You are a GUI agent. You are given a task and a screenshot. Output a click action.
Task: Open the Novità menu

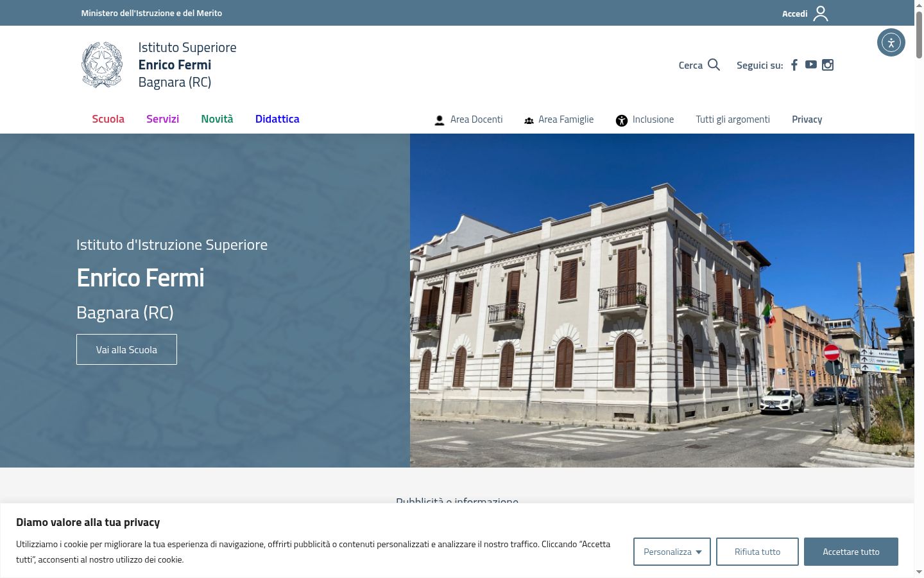[217, 119]
